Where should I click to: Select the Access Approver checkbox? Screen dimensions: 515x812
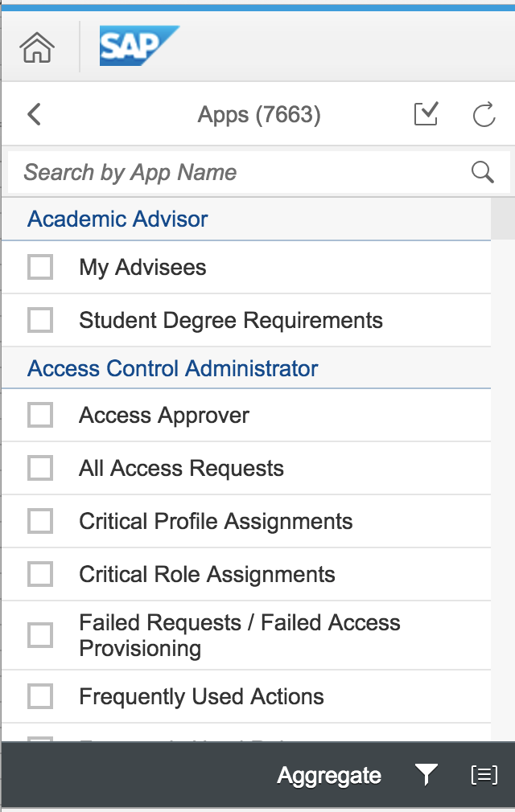click(40, 416)
